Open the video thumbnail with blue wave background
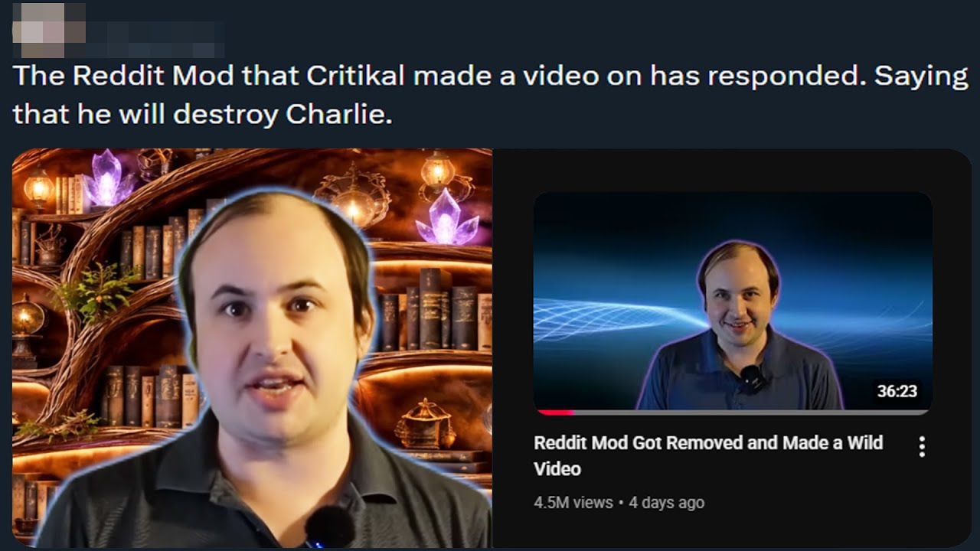The width and height of the screenshot is (980, 551). [x=733, y=303]
